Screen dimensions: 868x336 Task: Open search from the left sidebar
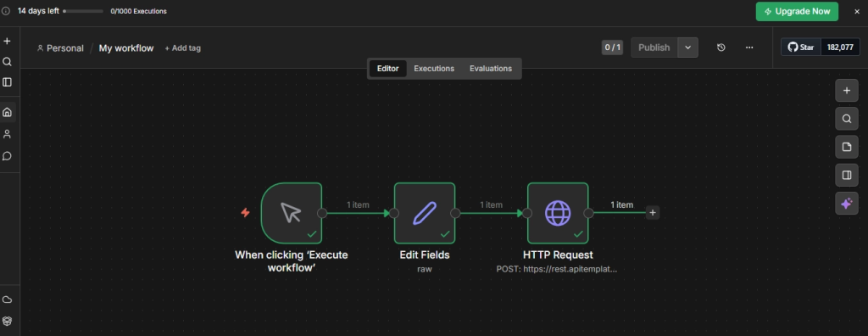pyautogui.click(x=7, y=62)
